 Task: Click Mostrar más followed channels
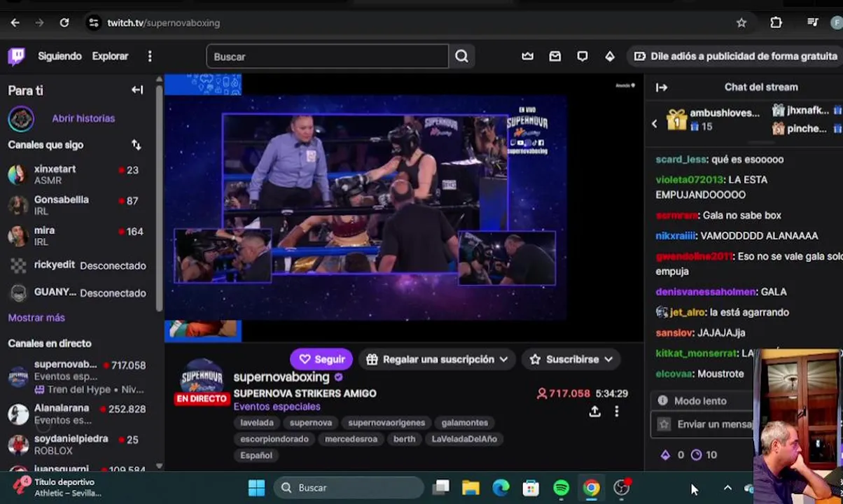click(36, 318)
